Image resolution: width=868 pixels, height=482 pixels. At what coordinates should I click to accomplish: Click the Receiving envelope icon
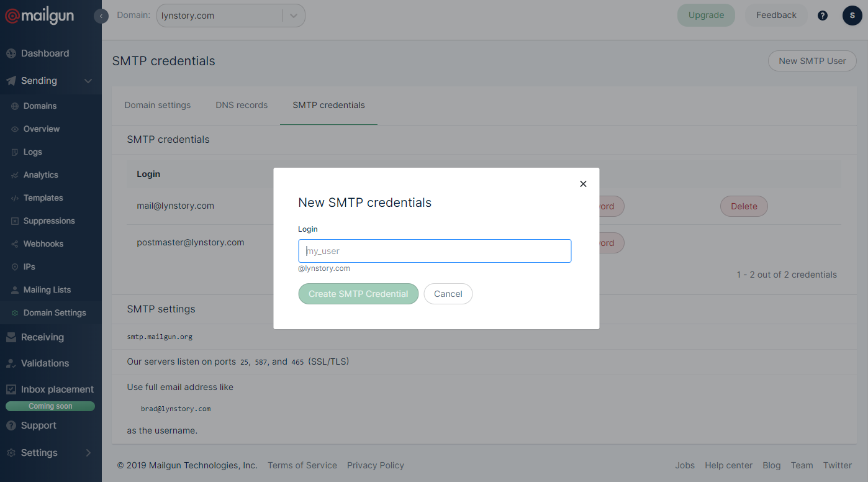click(11, 337)
